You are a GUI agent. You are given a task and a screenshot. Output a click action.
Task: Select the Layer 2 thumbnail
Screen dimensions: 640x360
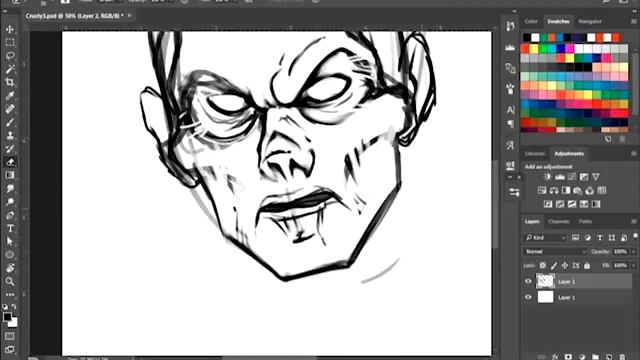[x=545, y=281]
